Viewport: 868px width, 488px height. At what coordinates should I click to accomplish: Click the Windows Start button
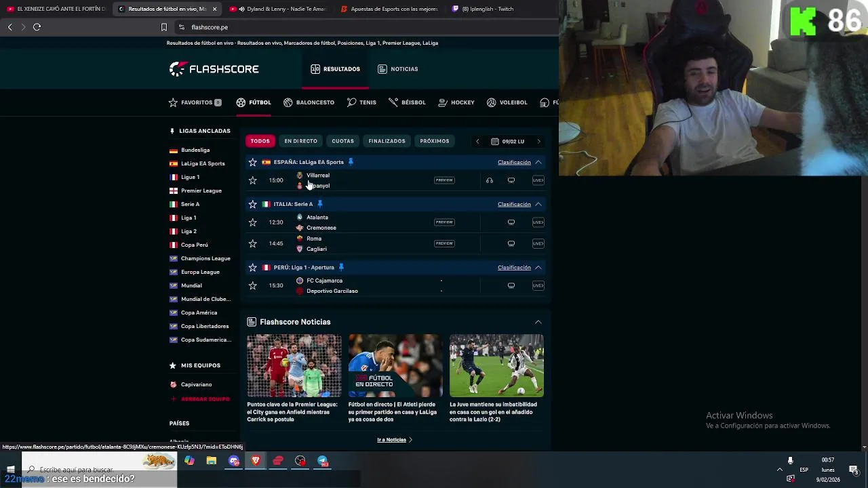10,469
